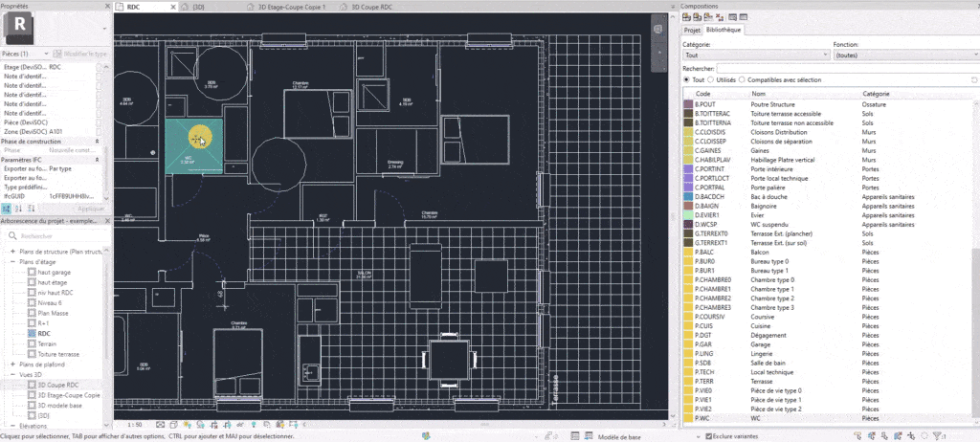Click the Rechercher field in Compositions panel
The image size is (980, 442).
(847, 68)
